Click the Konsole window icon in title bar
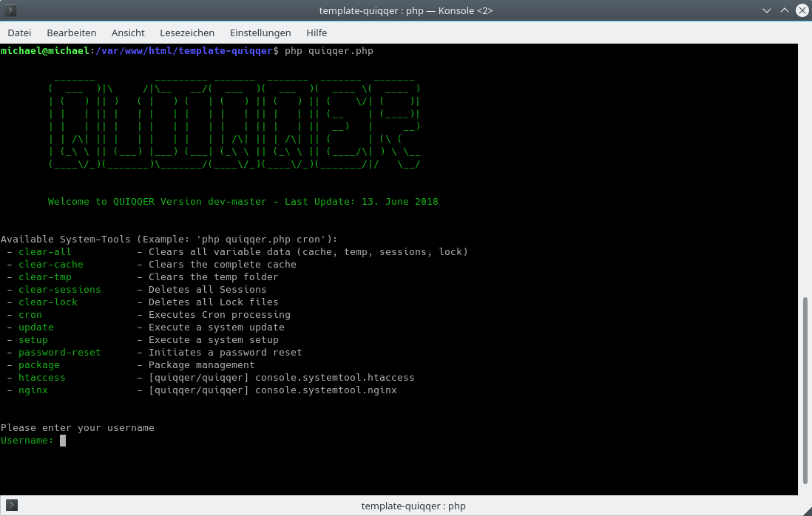812x516 pixels. (11, 10)
